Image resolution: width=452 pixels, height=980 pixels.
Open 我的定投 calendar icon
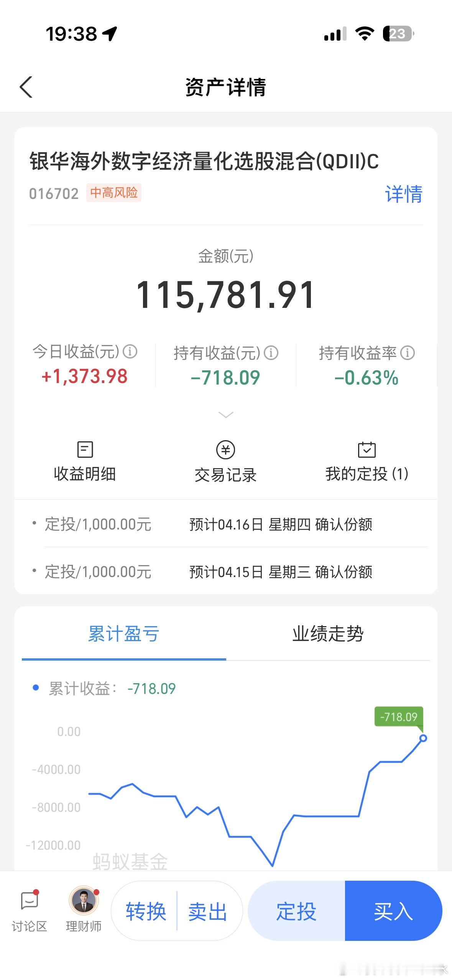coord(367,449)
